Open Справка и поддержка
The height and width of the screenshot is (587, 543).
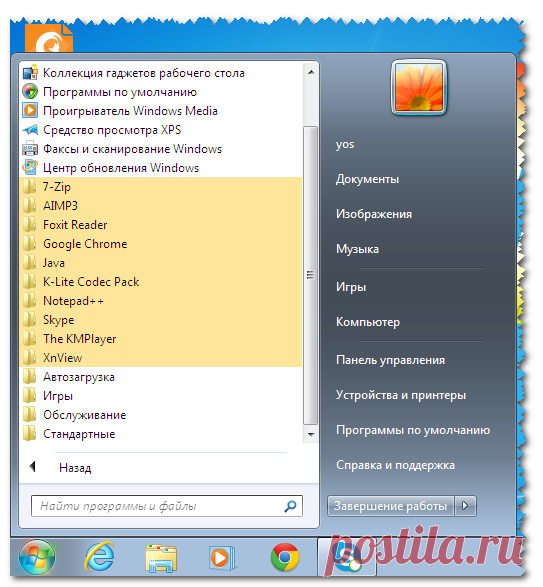[395, 465]
